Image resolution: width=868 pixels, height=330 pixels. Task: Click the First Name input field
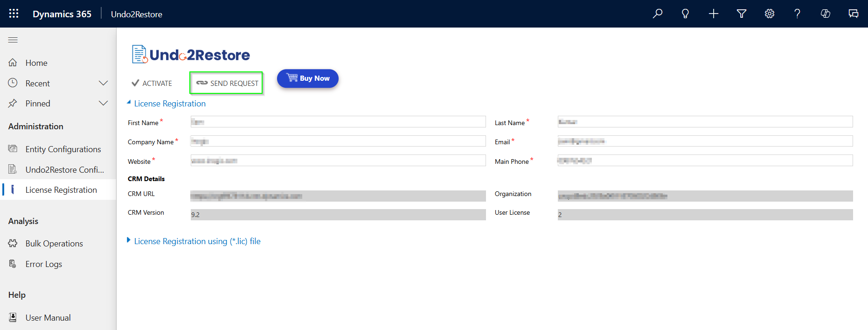tap(338, 122)
